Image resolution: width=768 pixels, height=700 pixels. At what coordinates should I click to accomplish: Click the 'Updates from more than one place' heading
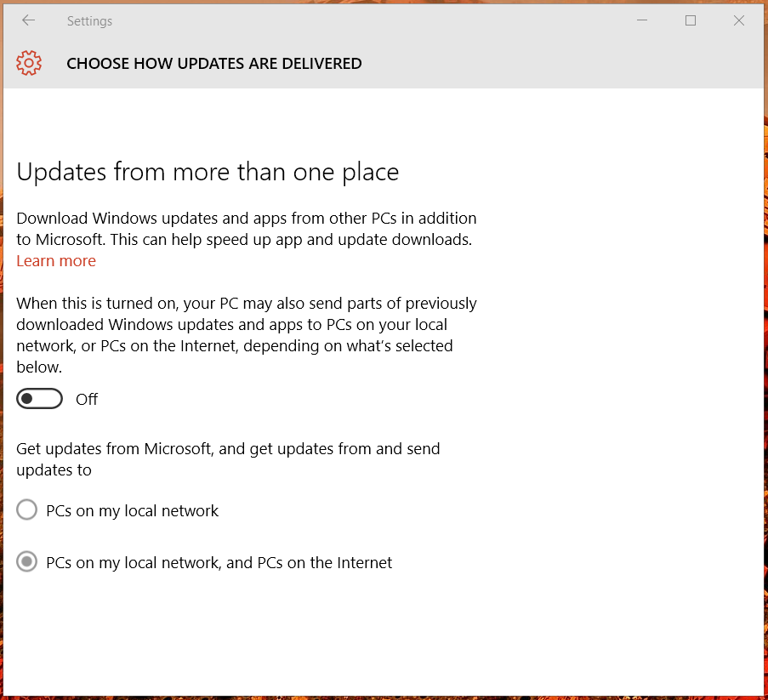click(208, 173)
